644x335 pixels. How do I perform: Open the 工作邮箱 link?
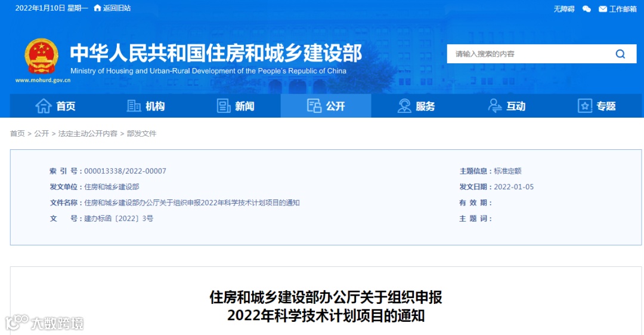tap(623, 8)
